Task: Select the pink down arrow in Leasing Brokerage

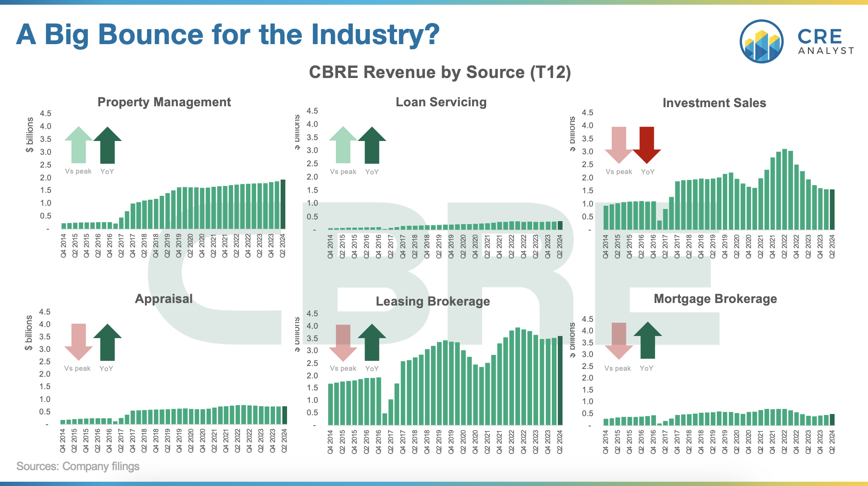Action: point(343,343)
